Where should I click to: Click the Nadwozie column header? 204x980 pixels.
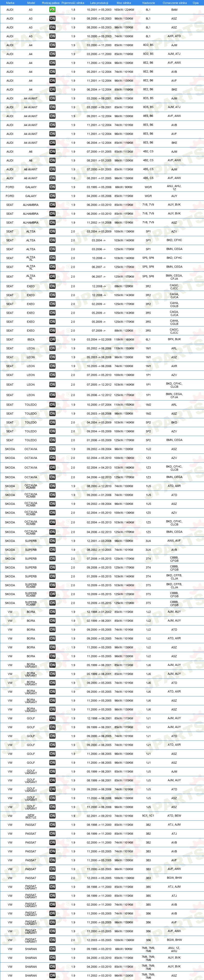pyautogui.click(x=148, y=3)
